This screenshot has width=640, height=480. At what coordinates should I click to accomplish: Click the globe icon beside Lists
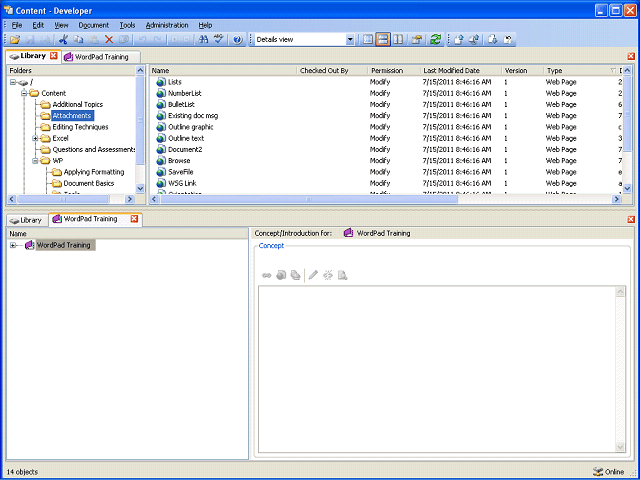(x=161, y=82)
